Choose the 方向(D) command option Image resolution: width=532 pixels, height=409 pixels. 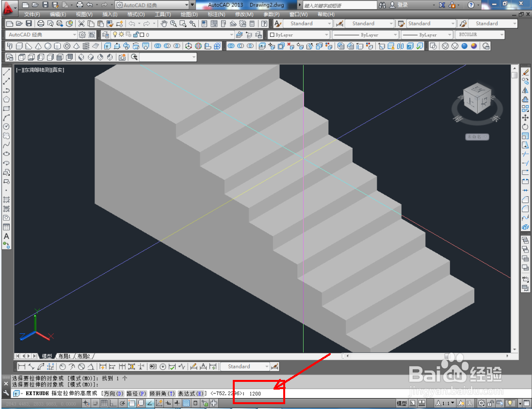(x=113, y=393)
